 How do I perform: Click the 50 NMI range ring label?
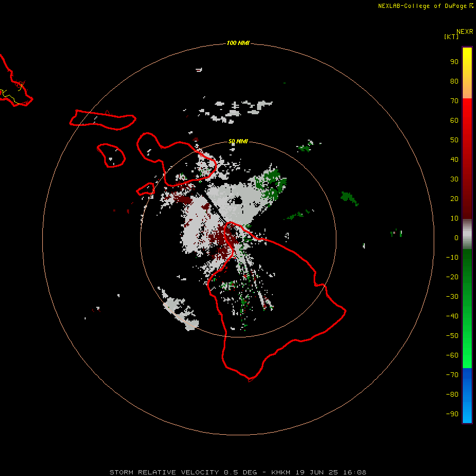point(238,141)
